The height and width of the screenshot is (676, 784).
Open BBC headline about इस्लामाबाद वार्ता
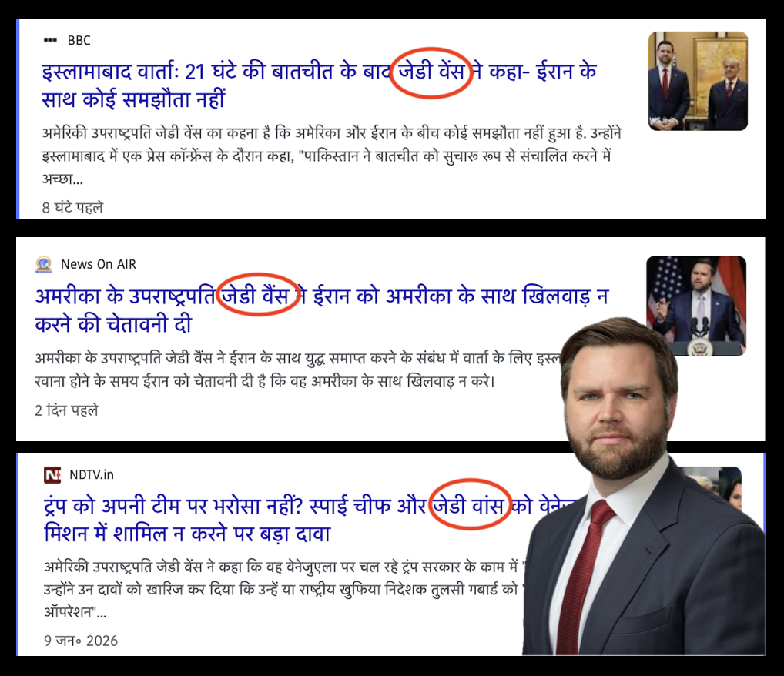pos(319,85)
